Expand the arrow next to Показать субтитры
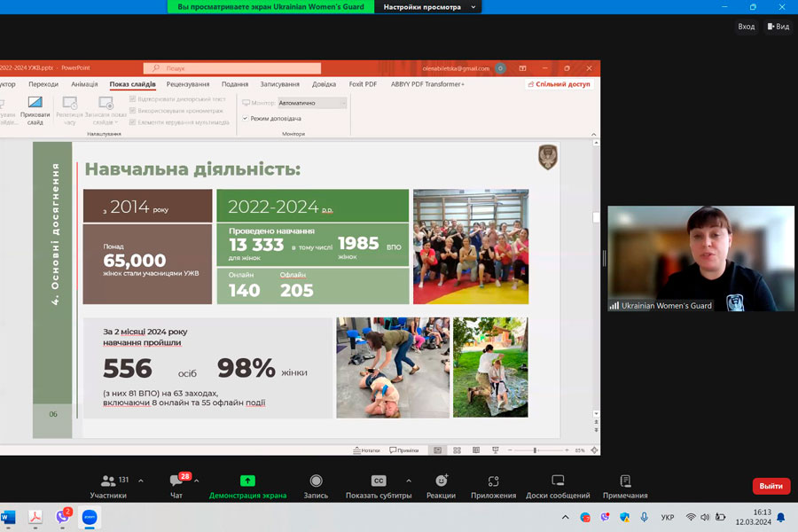 click(x=409, y=481)
